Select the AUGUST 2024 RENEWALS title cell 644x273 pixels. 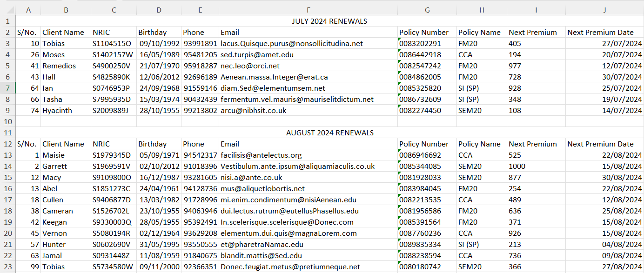click(329, 133)
